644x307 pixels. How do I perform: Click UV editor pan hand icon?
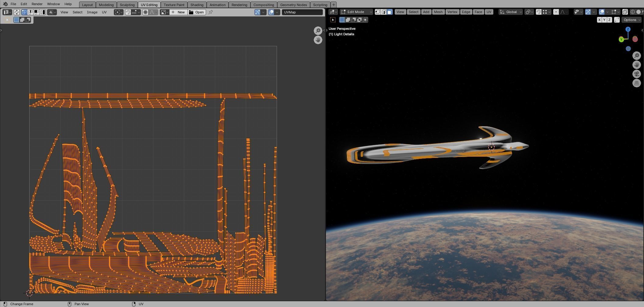318,40
